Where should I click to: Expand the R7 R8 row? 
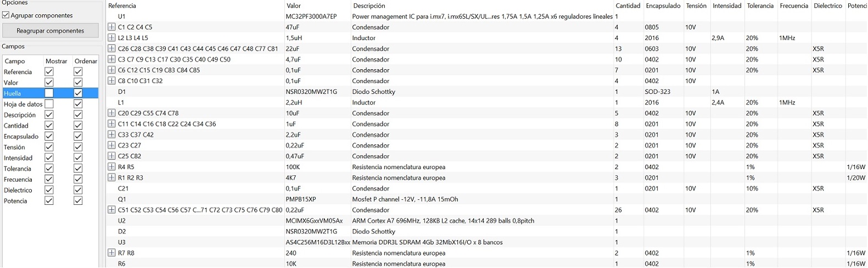coord(111,253)
